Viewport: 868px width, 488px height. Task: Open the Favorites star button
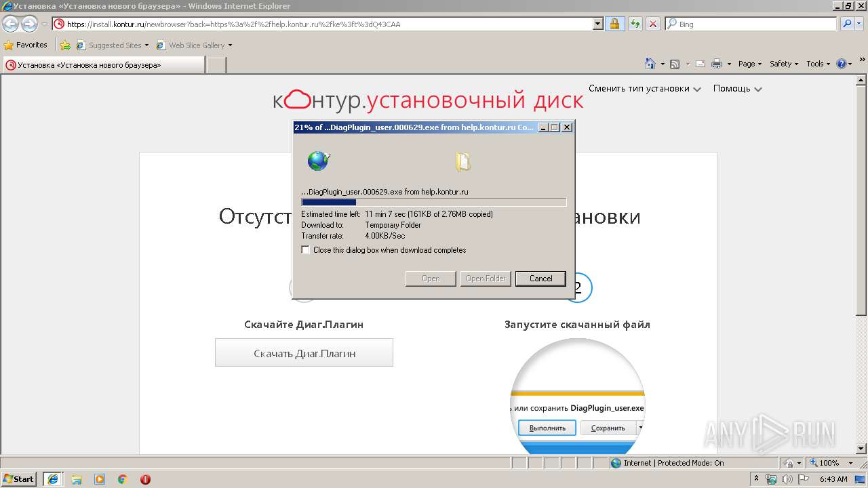[x=25, y=45]
